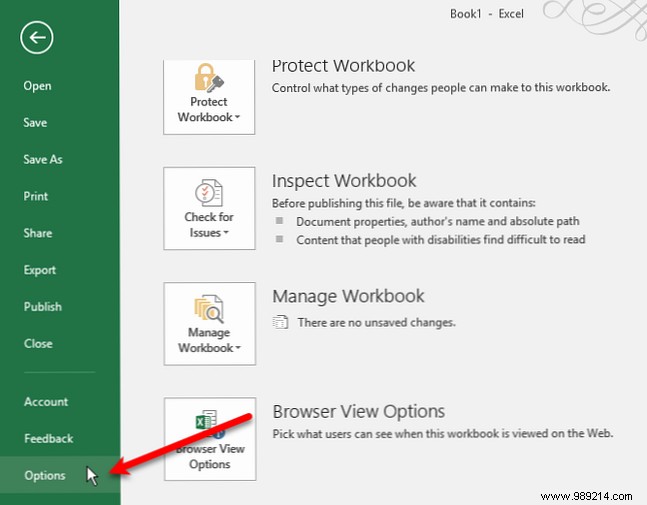Click the Browser View Options heading
The height and width of the screenshot is (505, 647).
click(359, 411)
